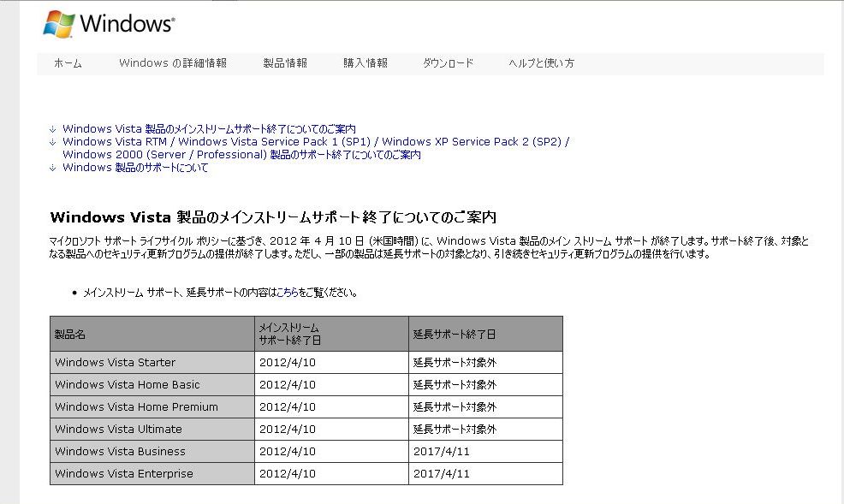844x504 pixels.
Task: Click the Windows logo flag icon
Action: point(59,24)
